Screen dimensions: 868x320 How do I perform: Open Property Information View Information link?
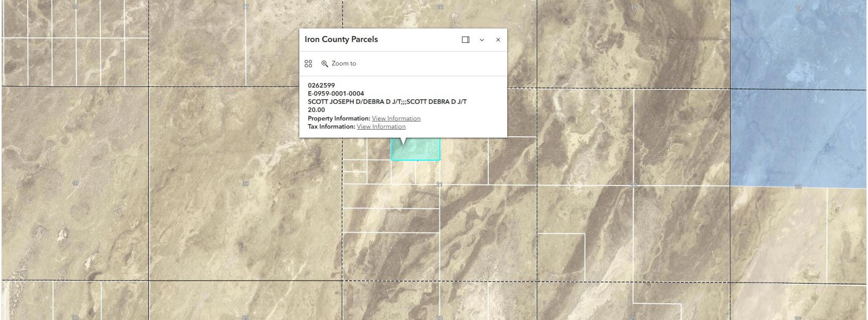click(x=396, y=118)
